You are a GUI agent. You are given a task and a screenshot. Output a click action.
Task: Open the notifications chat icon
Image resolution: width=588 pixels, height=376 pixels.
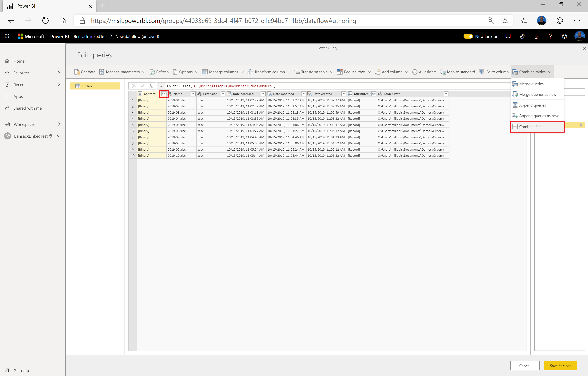point(508,36)
